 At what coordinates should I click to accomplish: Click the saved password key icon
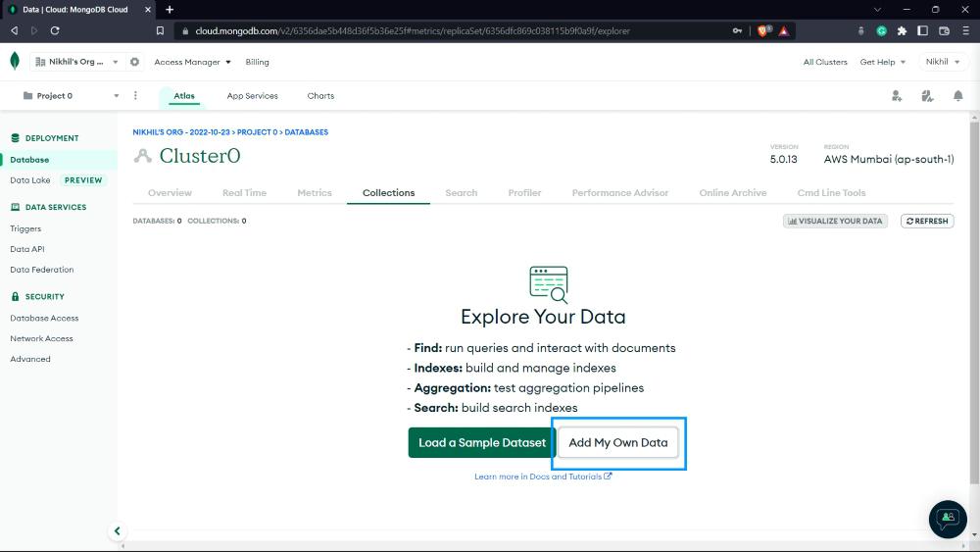click(x=738, y=30)
